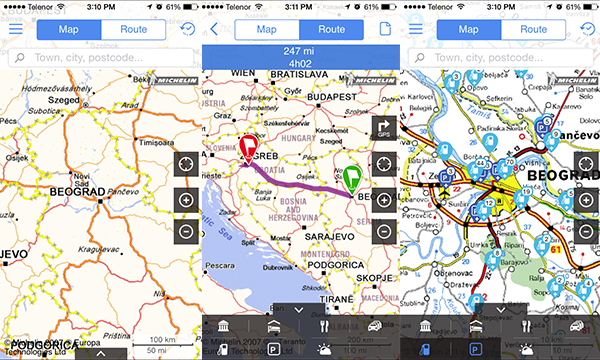Image resolution: width=600 pixels, height=360 pixels.
Task: Disable the active blue petrol stations layer
Action: [425, 349]
